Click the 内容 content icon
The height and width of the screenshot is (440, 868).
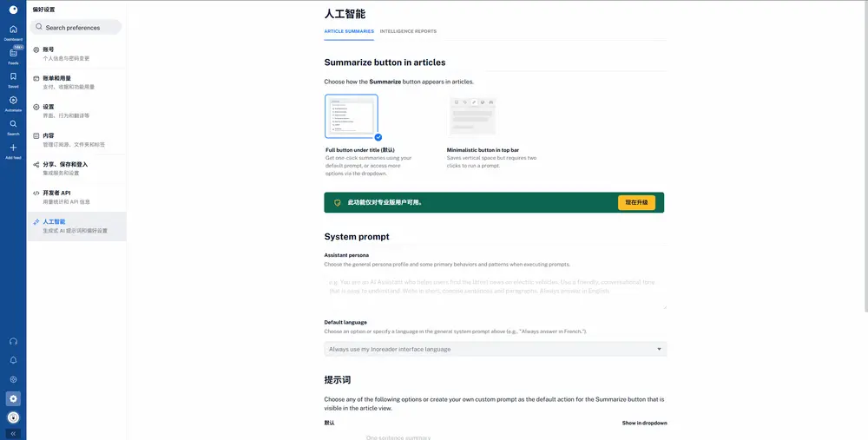36,135
